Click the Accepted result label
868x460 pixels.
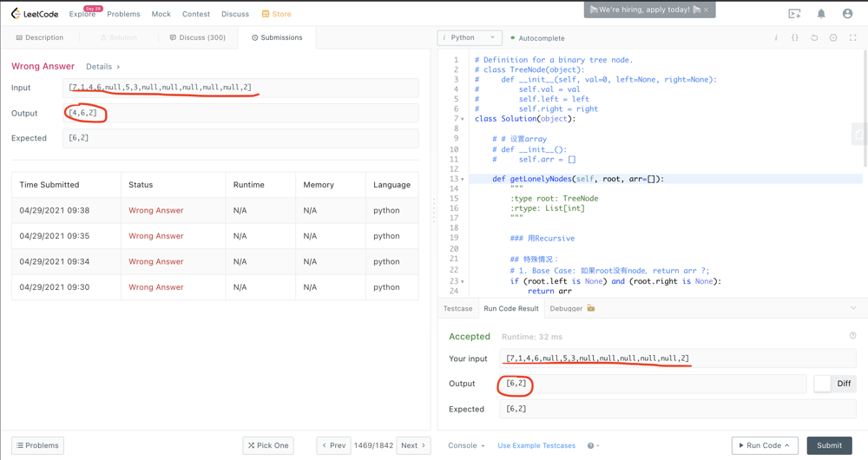coord(470,337)
